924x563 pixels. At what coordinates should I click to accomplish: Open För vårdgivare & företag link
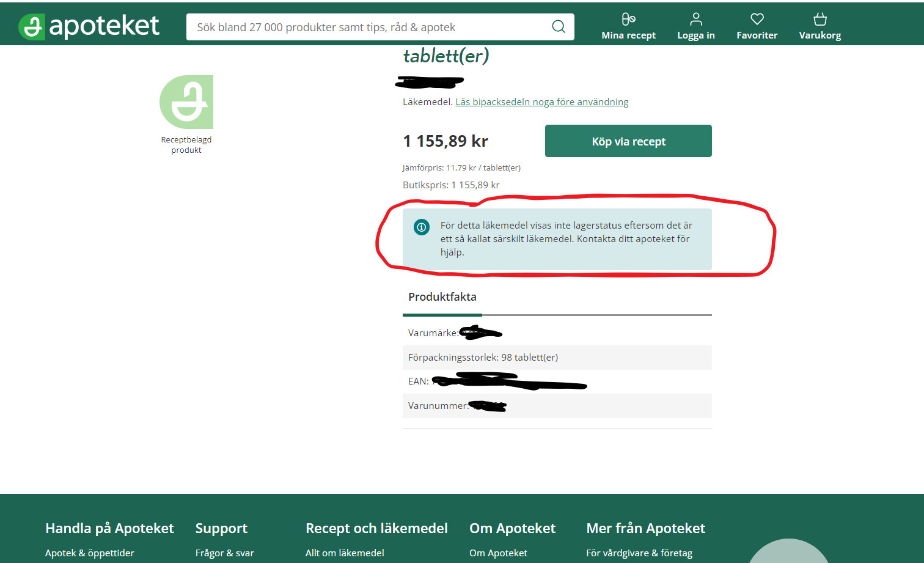click(x=639, y=553)
